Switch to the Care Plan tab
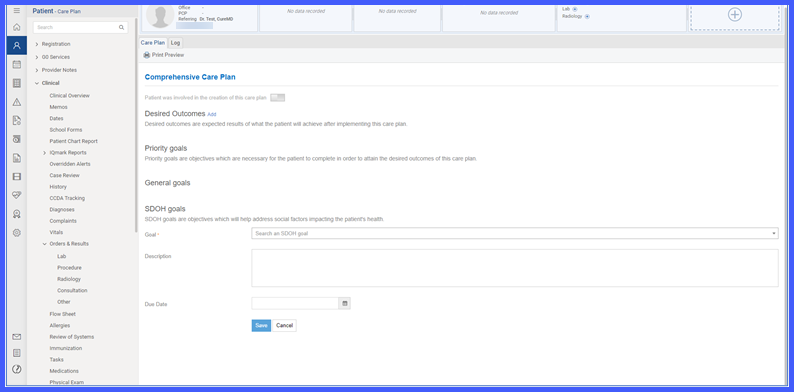The image size is (794, 392). 153,43
